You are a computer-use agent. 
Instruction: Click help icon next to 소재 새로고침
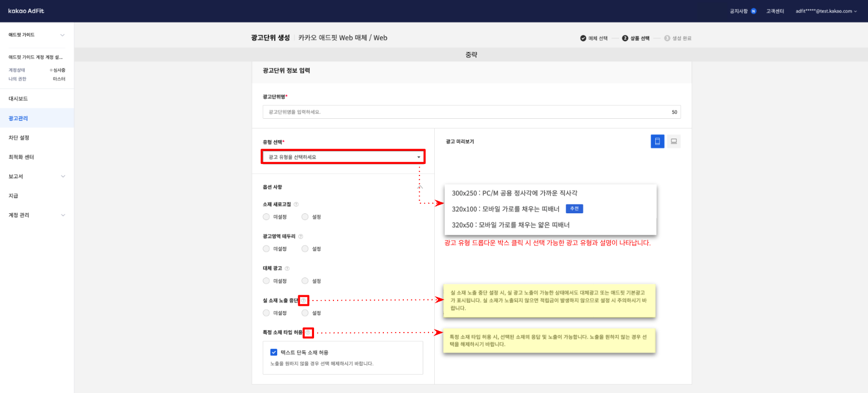pyautogui.click(x=296, y=204)
